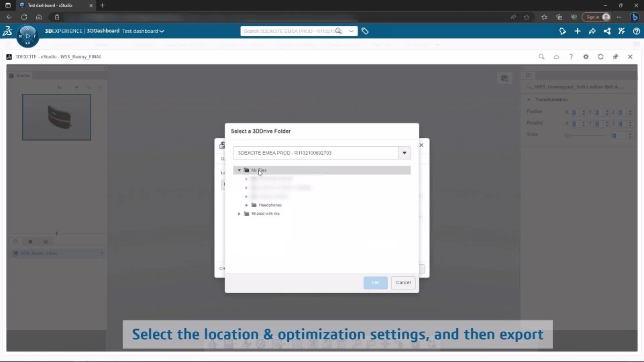Collapse the Transformation section
644x362 pixels.
coord(529,100)
